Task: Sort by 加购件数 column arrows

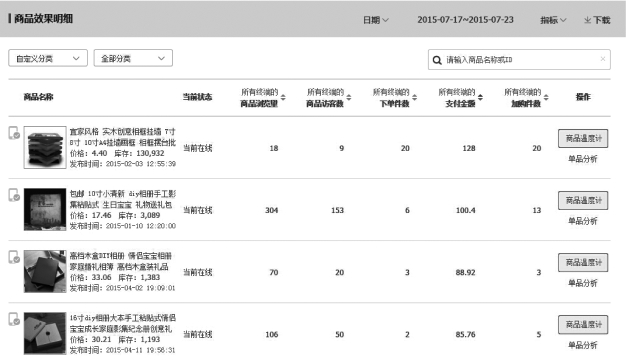Action: [546, 97]
